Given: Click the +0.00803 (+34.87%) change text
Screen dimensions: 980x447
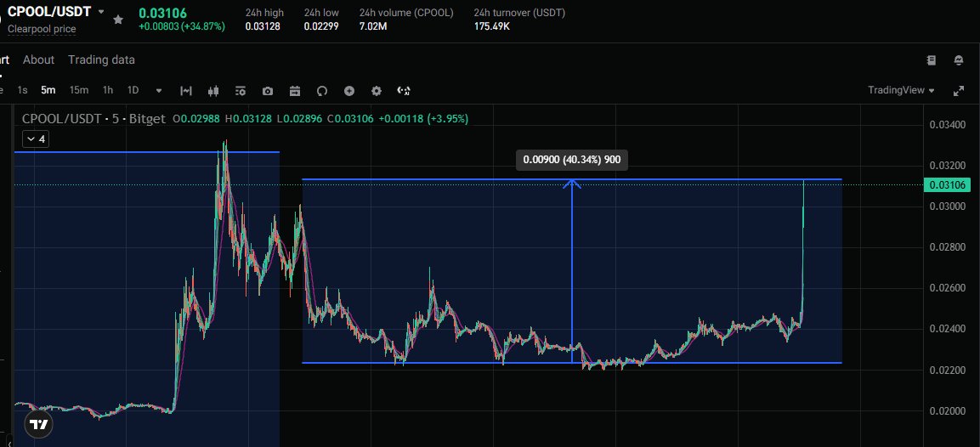Looking at the screenshot, I should pos(182,26).
